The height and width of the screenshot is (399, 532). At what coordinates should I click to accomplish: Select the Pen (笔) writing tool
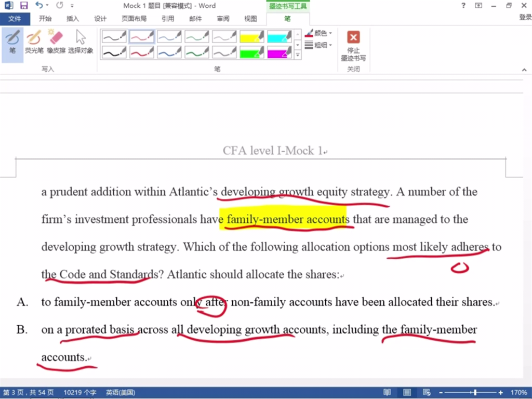point(12,42)
